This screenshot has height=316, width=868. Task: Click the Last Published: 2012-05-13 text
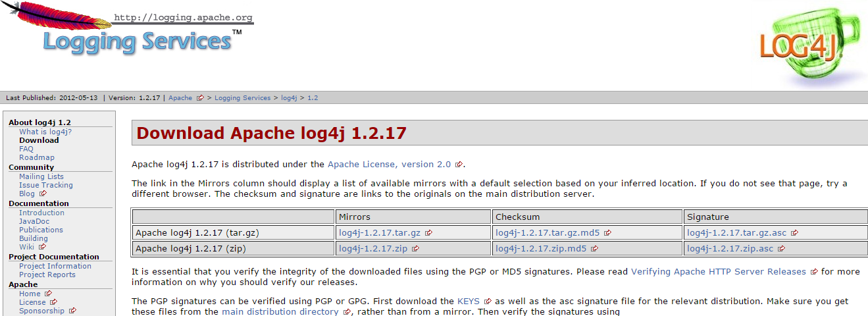click(x=52, y=98)
